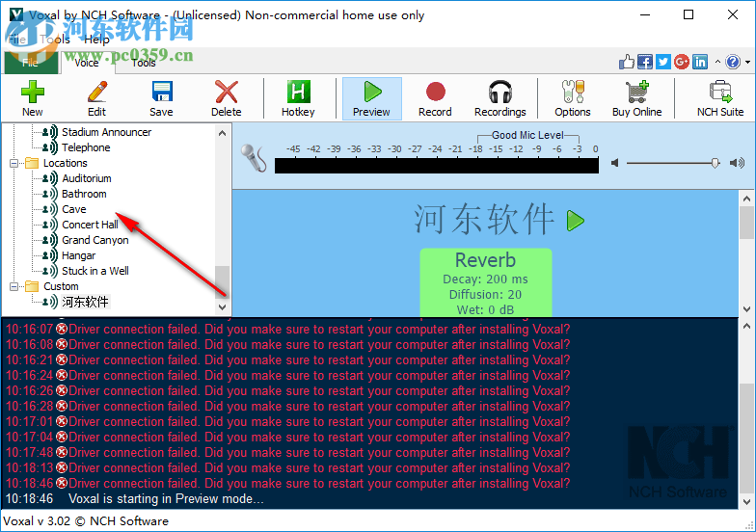This screenshot has width=756, height=532.
Task: Create a new voice with New
Action: pyautogui.click(x=33, y=98)
